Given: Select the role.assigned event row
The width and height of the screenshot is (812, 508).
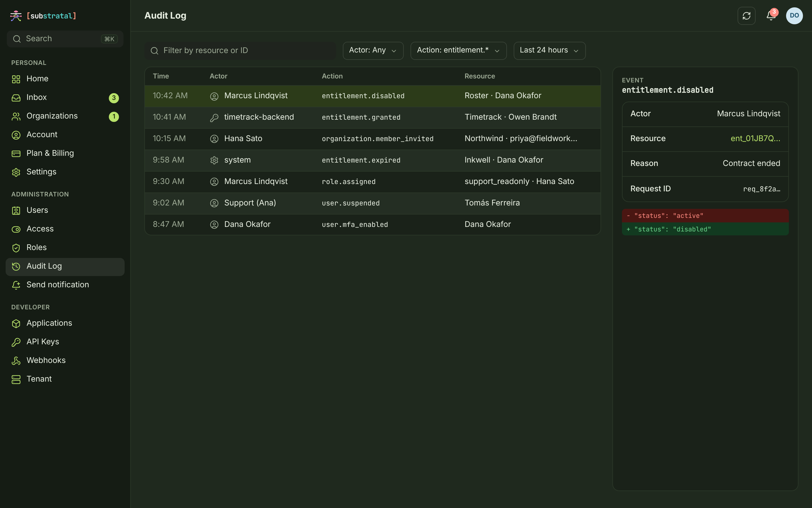Looking at the screenshot, I should pyautogui.click(x=372, y=182).
